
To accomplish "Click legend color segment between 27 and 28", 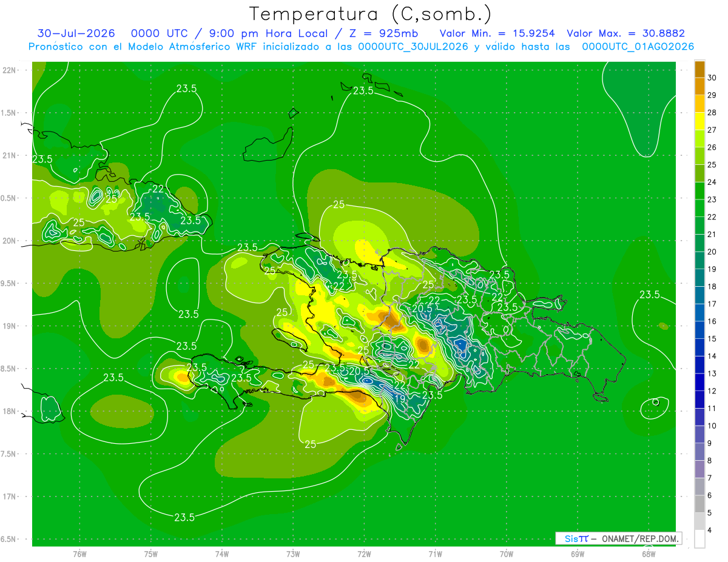I will click(699, 121).
